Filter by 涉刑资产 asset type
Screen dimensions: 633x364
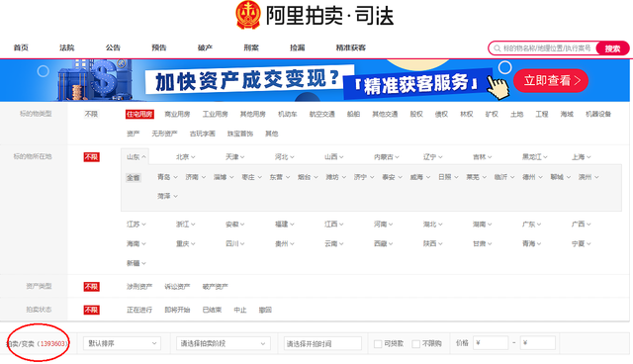139,287
